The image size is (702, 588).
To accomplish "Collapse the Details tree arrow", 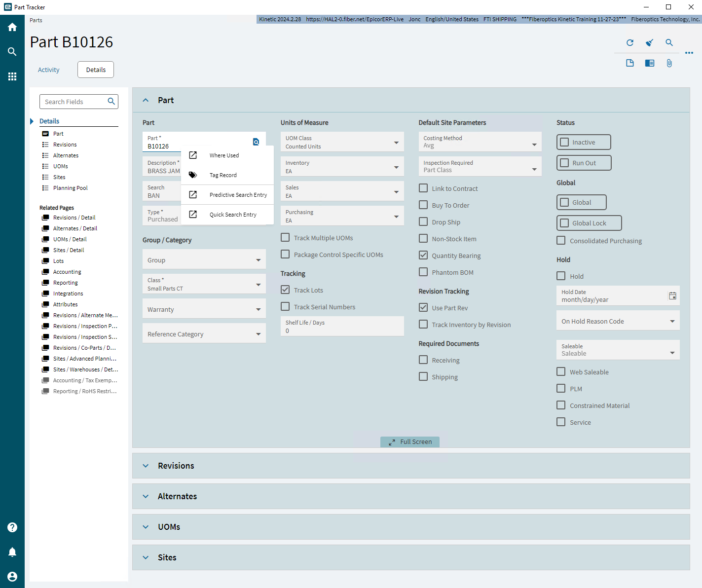I will pos(32,121).
